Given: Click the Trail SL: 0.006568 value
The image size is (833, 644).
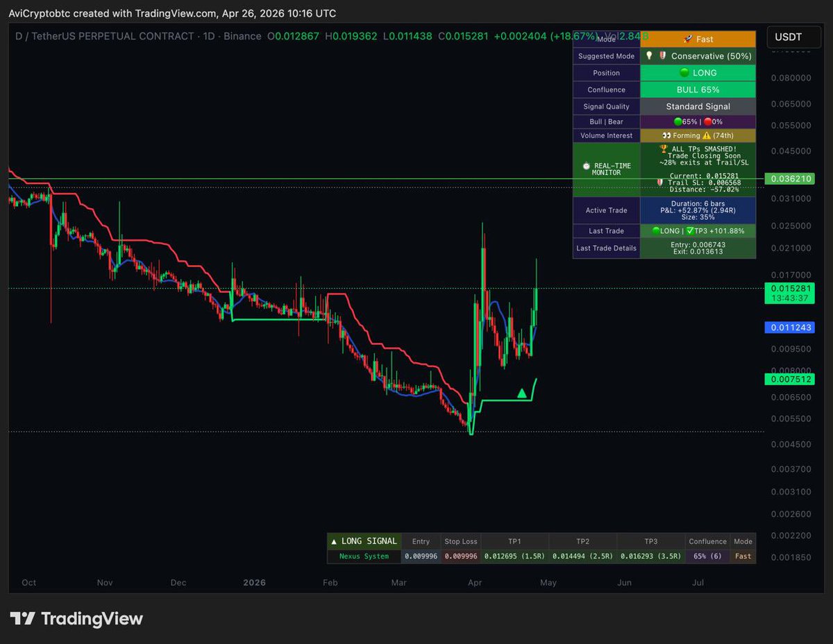Looking at the screenshot, I should (x=704, y=183).
